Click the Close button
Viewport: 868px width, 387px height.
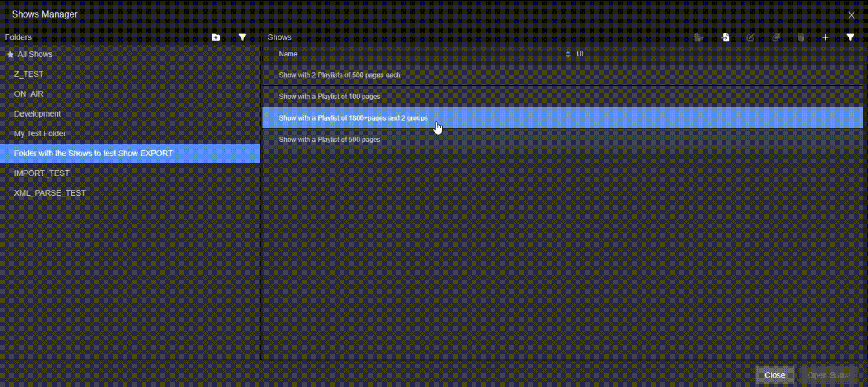[x=774, y=375]
